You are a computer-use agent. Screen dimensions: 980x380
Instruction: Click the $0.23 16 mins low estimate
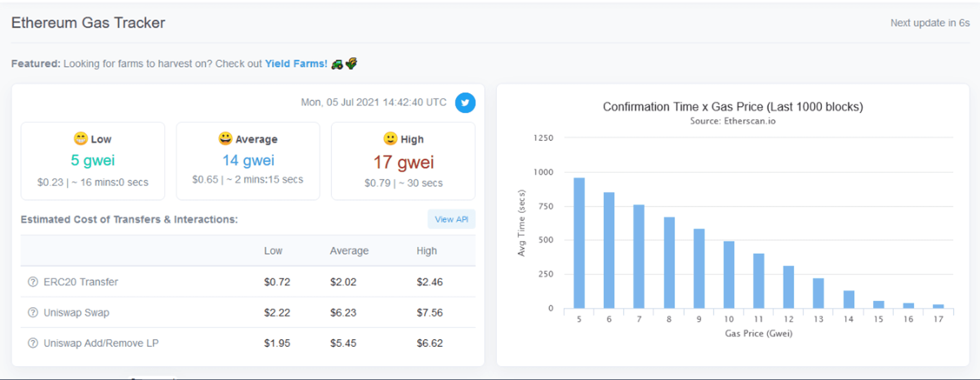(x=93, y=182)
